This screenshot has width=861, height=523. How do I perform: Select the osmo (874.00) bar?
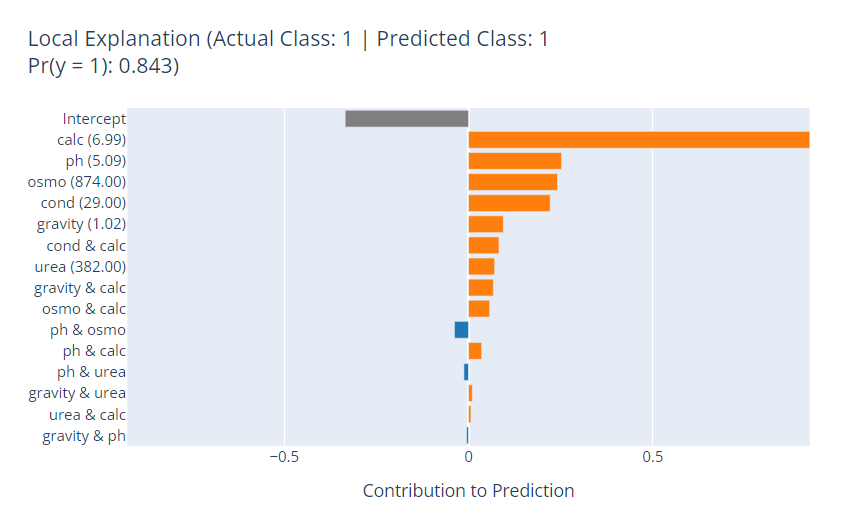tap(512, 182)
